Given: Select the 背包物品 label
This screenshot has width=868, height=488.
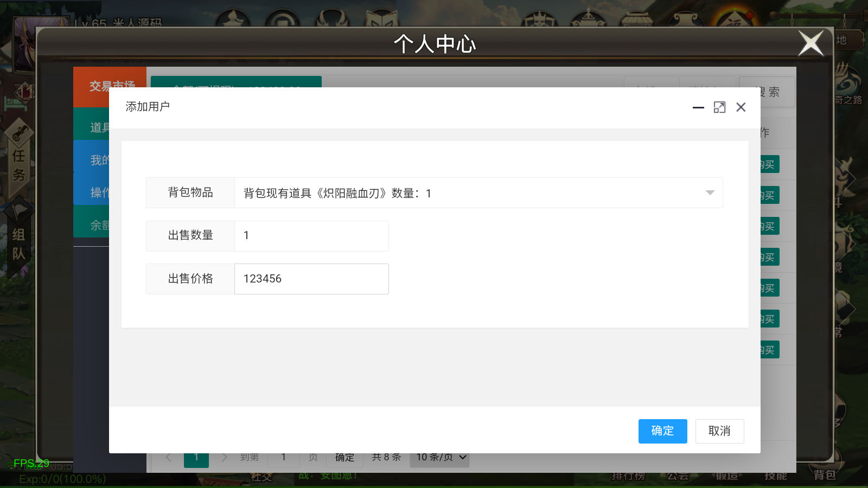Looking at the screenshot, I should point(190,192).
